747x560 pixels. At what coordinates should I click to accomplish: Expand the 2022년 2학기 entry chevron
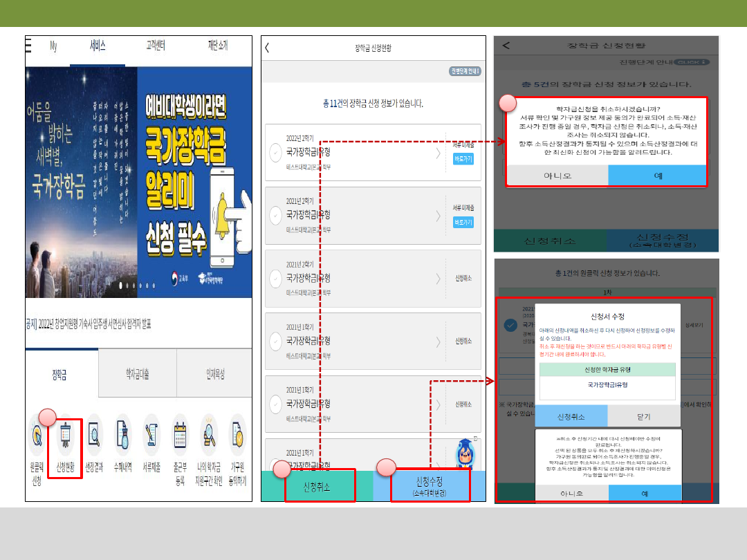point(438,153)
